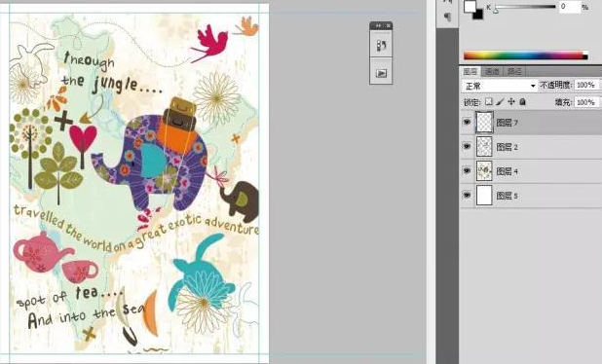Click the paragraph panel icon
602x364 pixels.
447,17
